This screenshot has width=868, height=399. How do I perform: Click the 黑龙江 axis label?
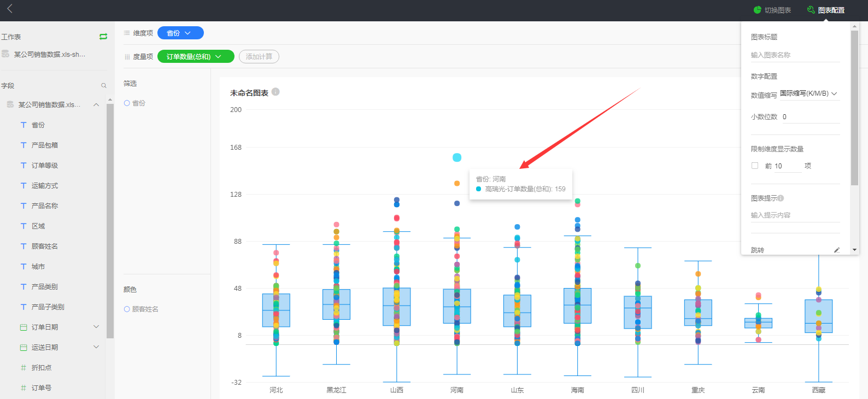click(x=336, y=390)
